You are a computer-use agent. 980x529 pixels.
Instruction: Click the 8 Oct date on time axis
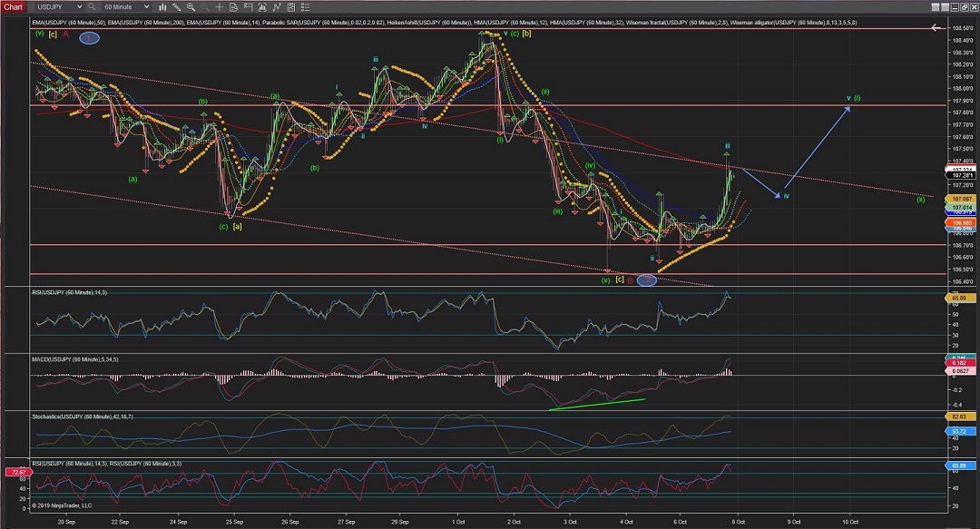740,522
